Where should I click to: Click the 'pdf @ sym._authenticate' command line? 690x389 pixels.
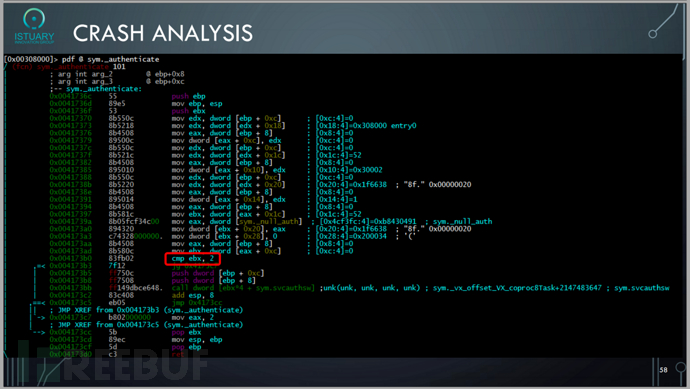pyautogui.click(x=110, y=59)
